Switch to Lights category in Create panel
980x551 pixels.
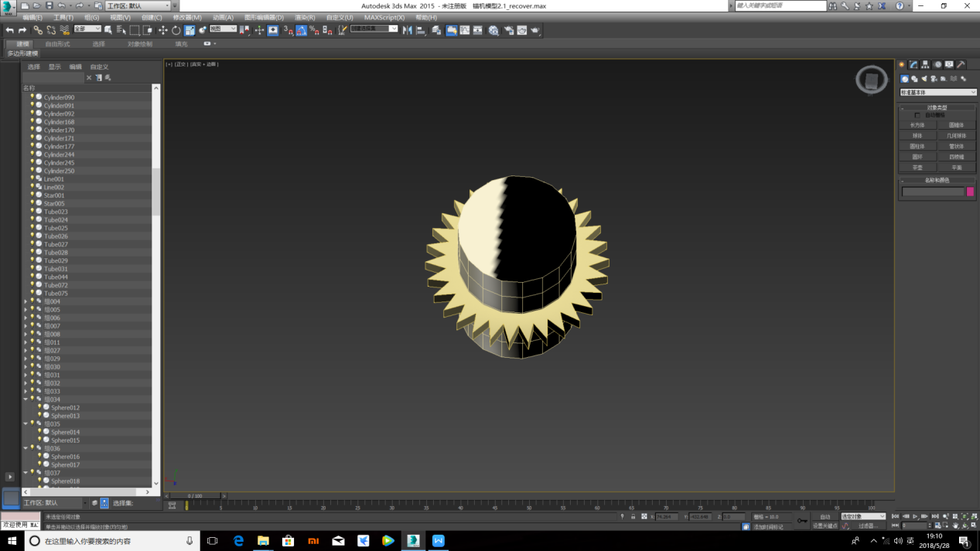[x=924, y=79]
